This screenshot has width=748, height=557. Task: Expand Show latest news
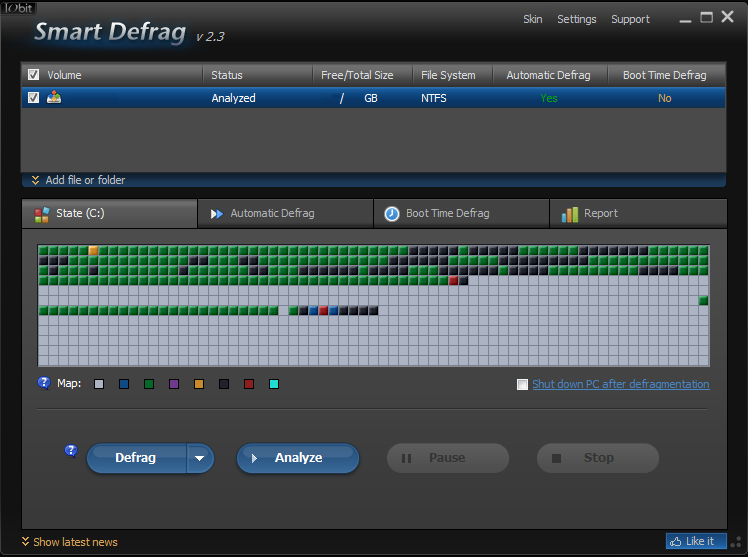click(x=70, y=542)
